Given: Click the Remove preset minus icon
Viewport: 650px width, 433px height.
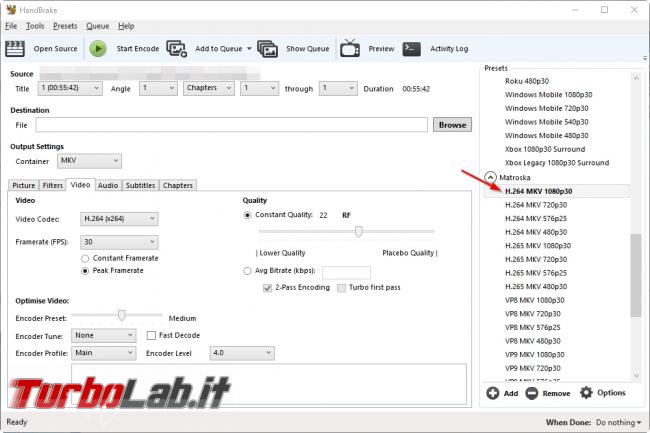Looking at the screenshot, I should [x=532, y=393].
